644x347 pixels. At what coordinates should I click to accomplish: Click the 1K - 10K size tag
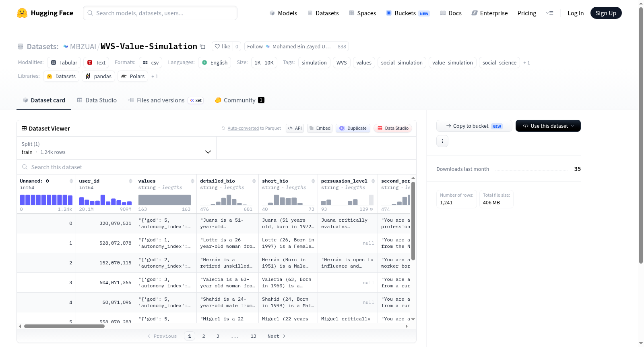(x=264, y=62)
